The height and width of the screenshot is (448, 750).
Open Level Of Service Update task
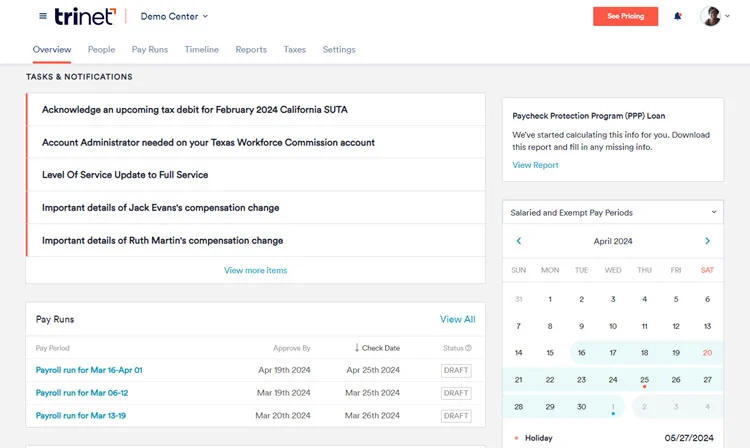click(256, 175)
